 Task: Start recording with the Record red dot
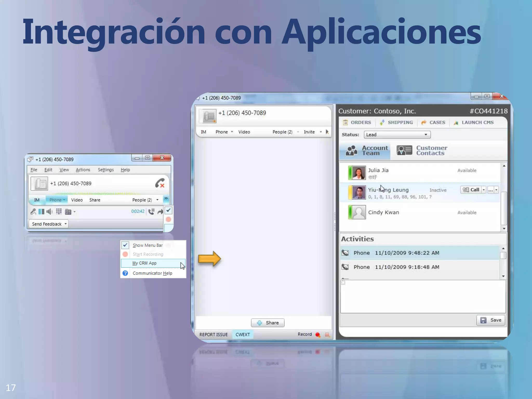pyautogui.click(x=318, y=335)
